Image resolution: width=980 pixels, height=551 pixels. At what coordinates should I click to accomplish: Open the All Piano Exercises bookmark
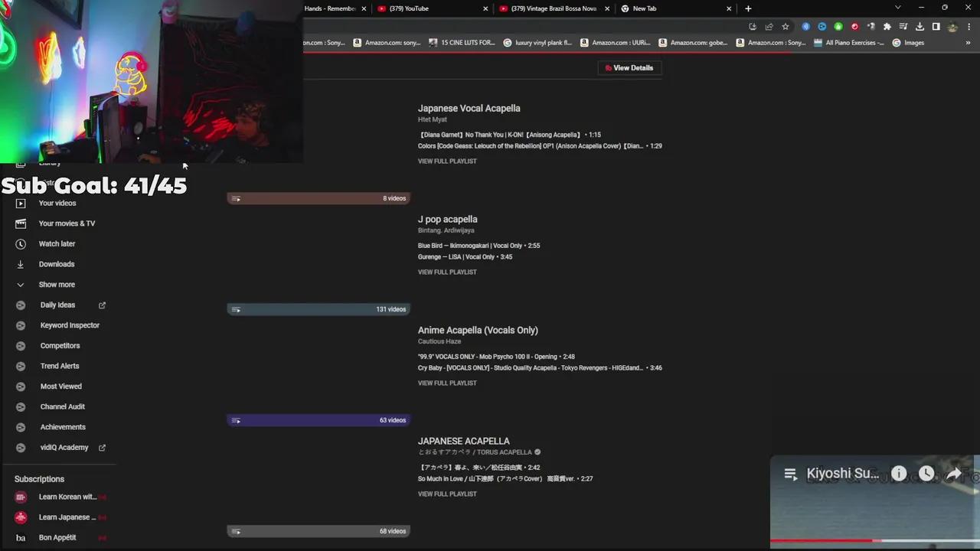click(848, 43)
